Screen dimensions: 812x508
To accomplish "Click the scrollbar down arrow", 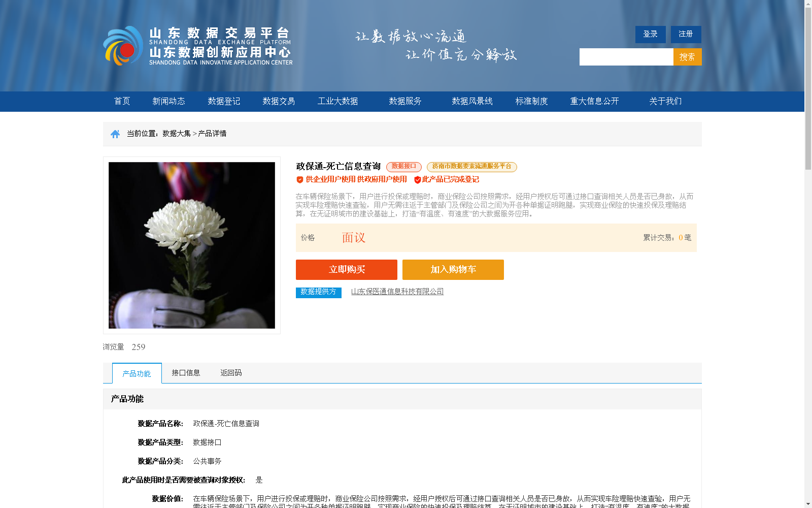I will (808, 504).
